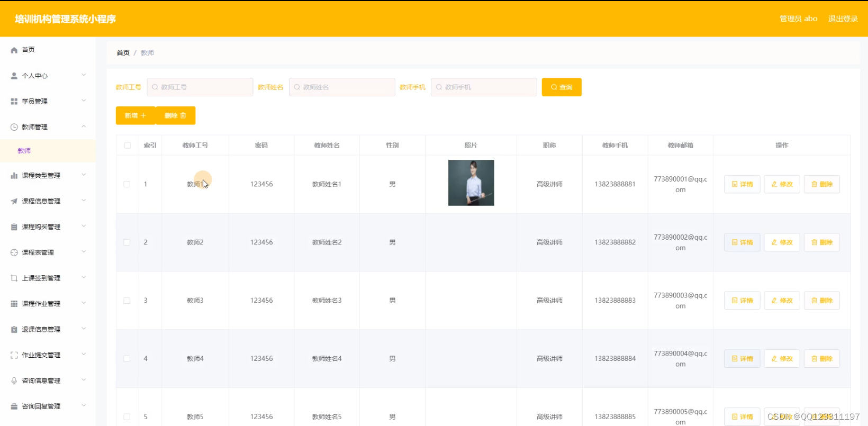
Task: Check the checkbox for row 教师5
Action: point(127,417)
